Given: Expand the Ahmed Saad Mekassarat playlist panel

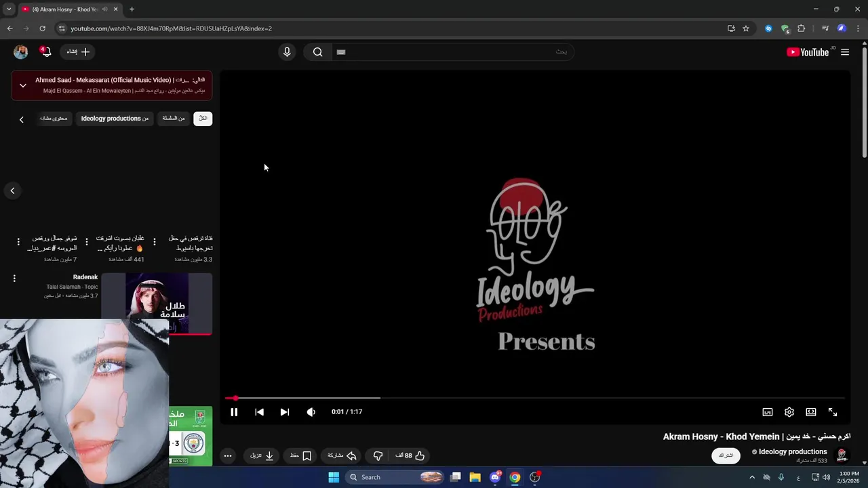Looking at the screenshot, I should point(22,85).
